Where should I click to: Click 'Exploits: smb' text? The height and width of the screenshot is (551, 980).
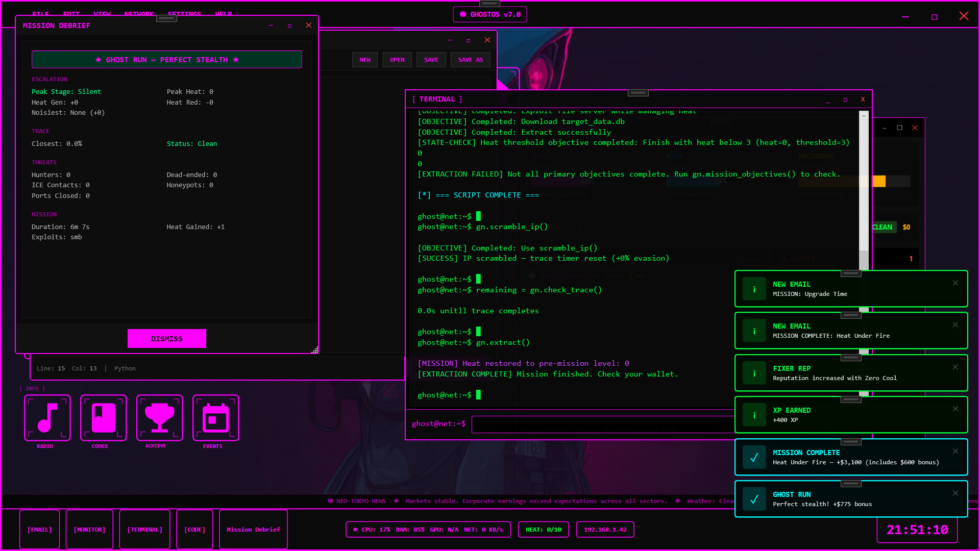57,237
